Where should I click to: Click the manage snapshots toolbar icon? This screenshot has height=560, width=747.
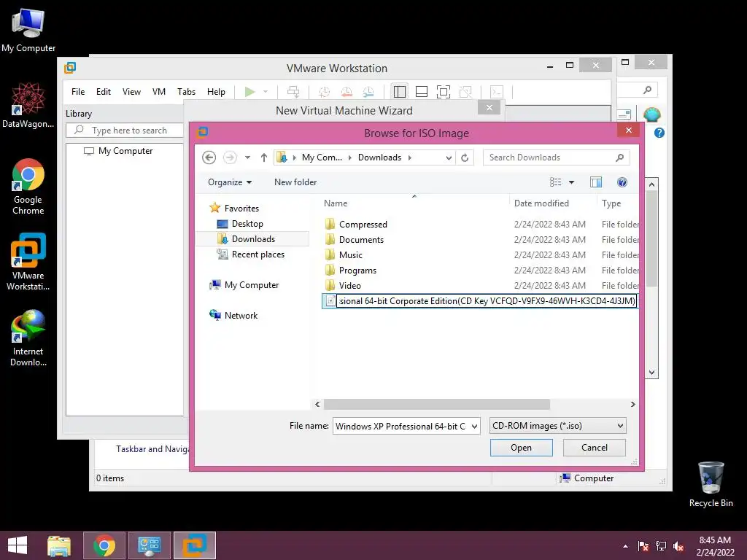pos(368,91)
